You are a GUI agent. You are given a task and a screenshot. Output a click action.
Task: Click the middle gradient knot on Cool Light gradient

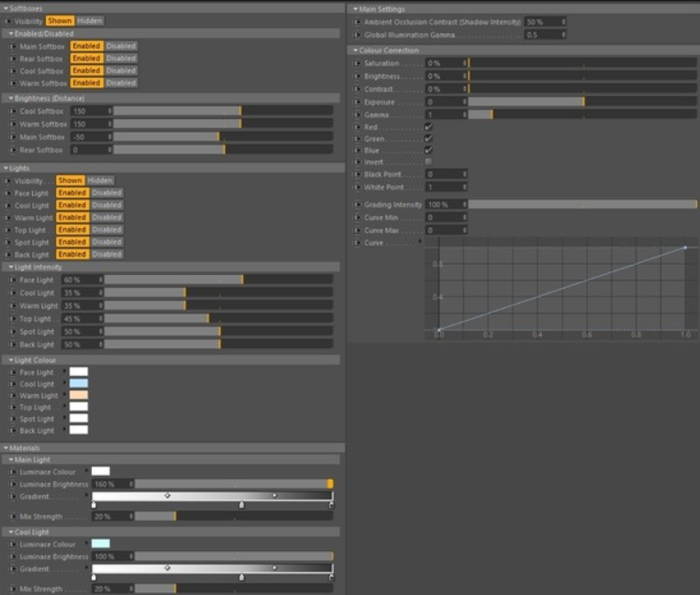241,578
